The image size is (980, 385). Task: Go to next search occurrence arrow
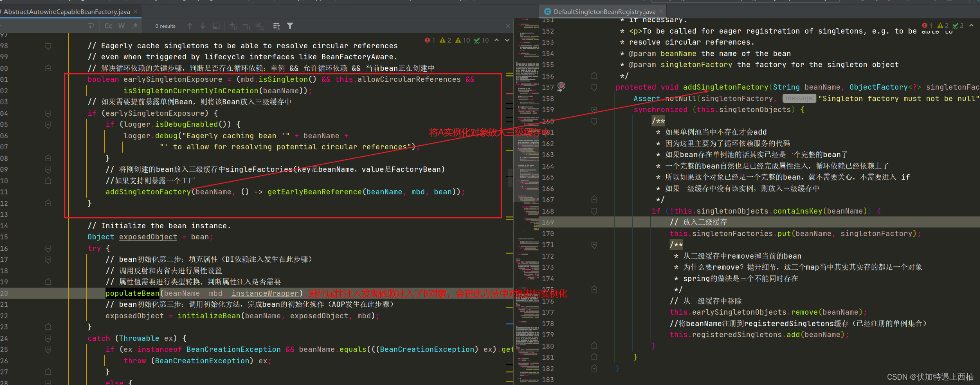pyautogui.click(x=203, y=26)
